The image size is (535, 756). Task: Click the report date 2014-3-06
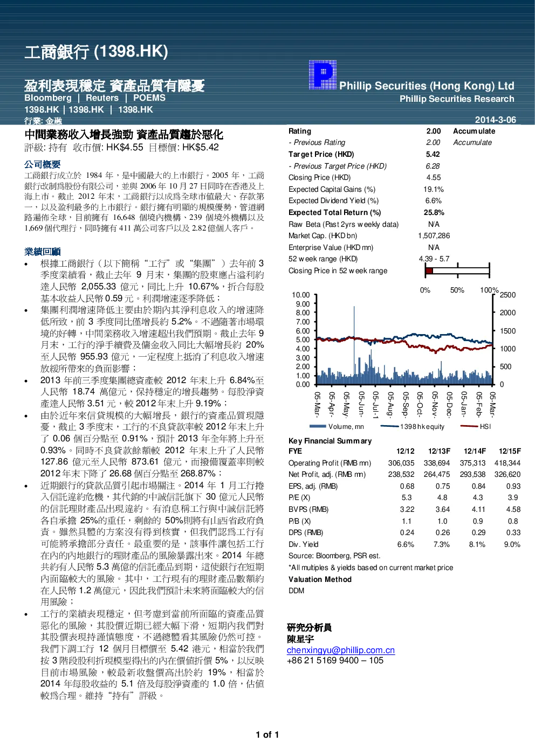pos(495,120)
